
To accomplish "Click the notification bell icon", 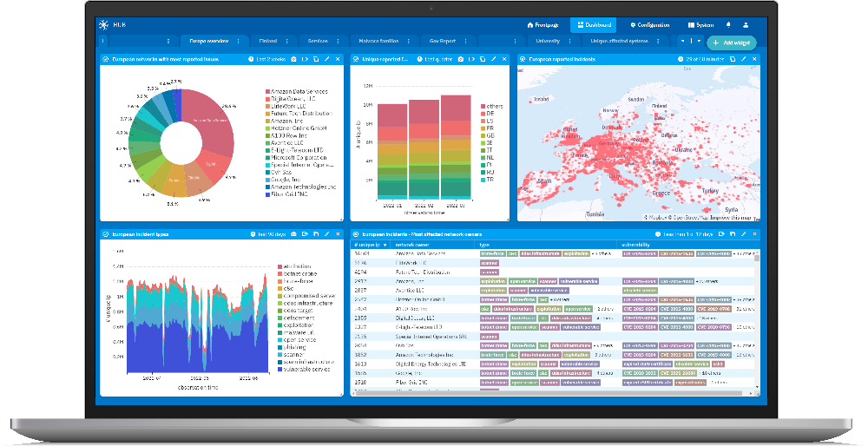I will pos(728,25).
